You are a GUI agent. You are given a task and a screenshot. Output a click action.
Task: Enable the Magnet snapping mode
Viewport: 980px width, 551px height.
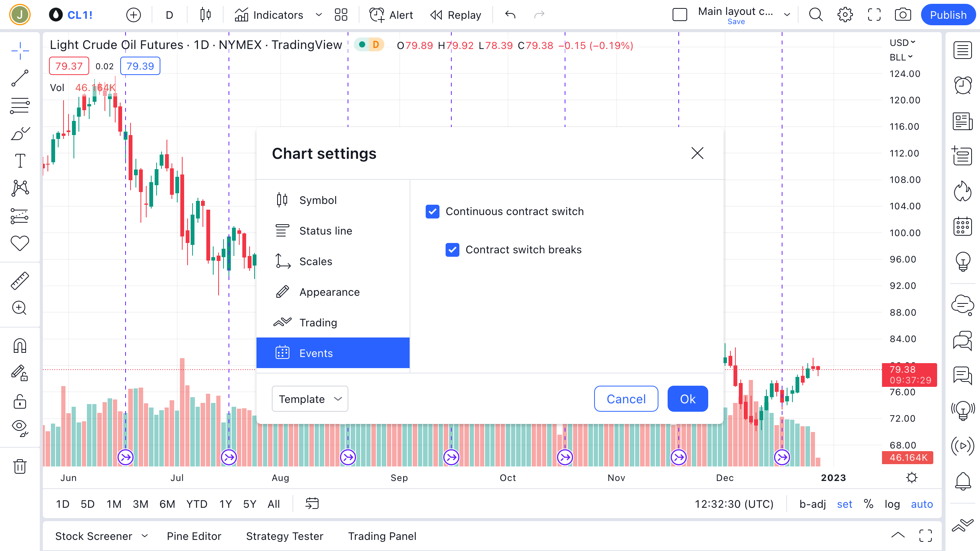20,346
